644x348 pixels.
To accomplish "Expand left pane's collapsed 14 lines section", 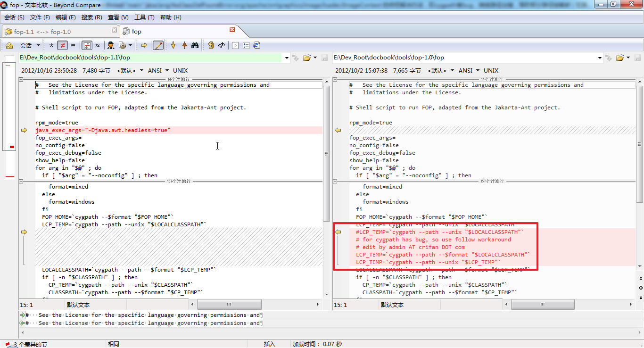I will tap(21, 79).
